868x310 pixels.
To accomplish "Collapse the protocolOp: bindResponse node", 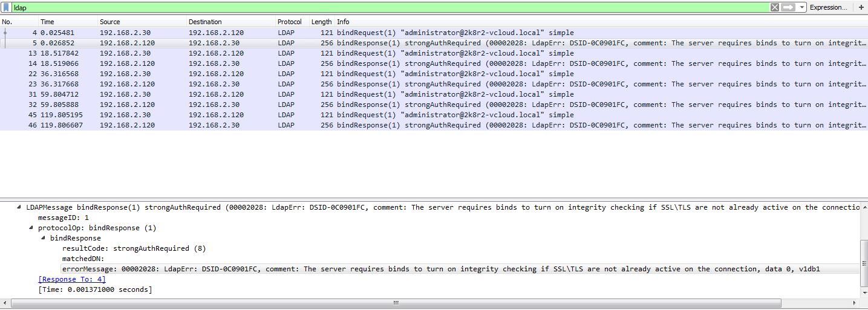I will click(31, 228).
